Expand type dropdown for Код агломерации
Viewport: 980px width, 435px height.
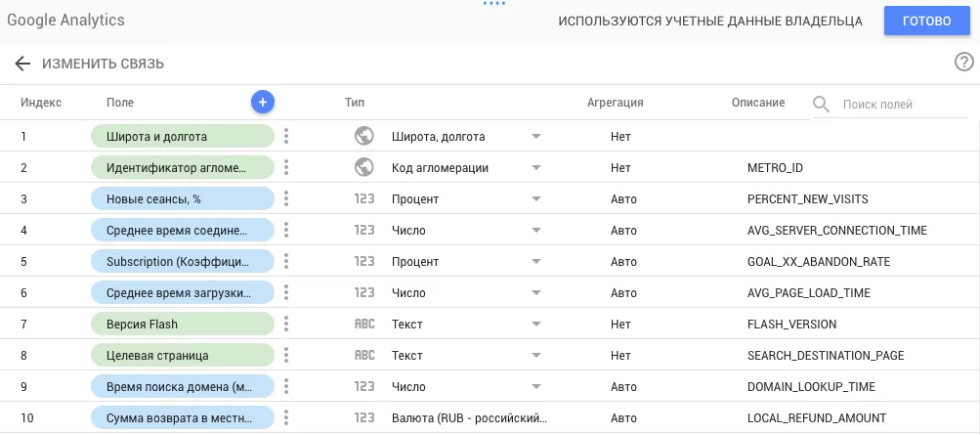click(535, 168)
